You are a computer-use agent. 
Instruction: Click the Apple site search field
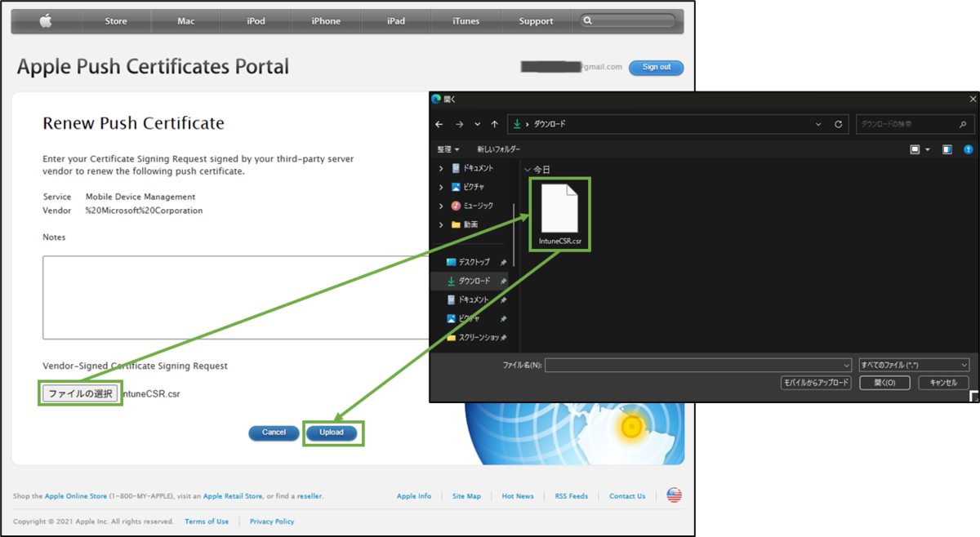pyautogui.click(x=628, y=21)
